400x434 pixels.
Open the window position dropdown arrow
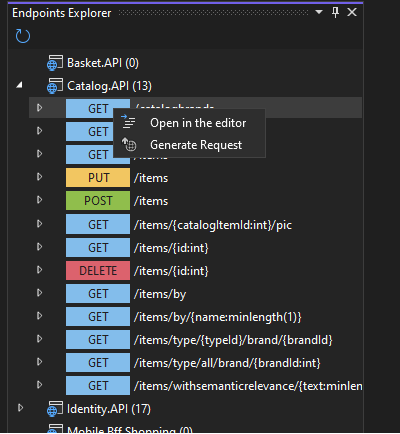tap(319, 12)
